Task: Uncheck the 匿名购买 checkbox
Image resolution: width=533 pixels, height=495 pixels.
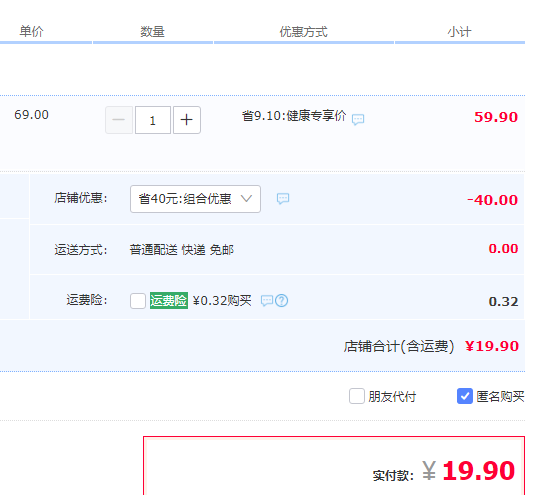Action: [x=465, y=396]
